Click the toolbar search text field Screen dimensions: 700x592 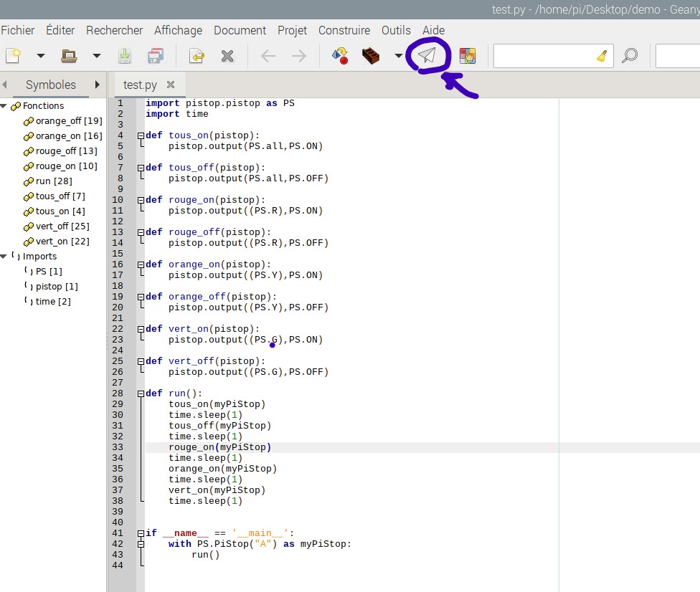544,56
